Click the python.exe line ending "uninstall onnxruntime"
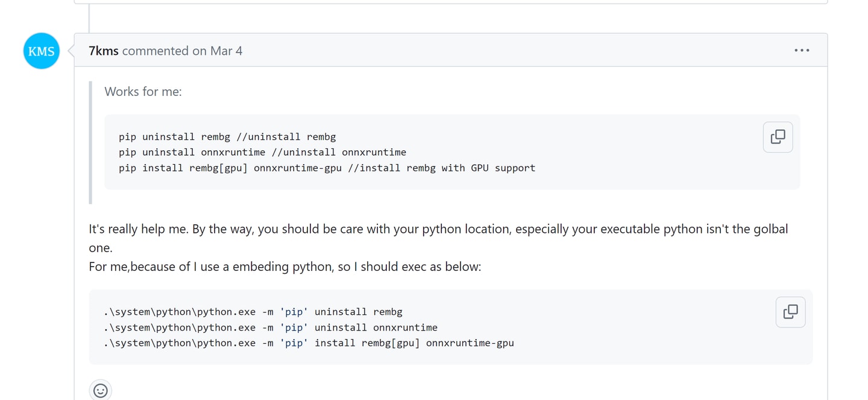This screenshot has height=400, width=868. [271, 328]
